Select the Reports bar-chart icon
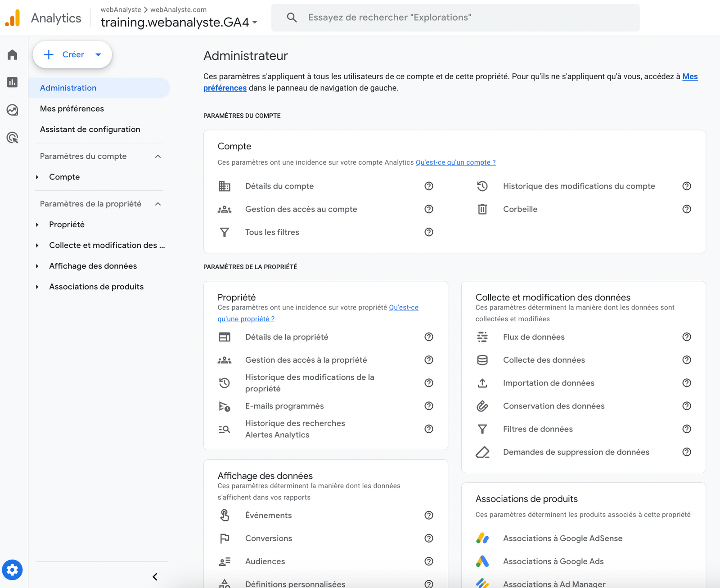Image resolution: width=720 pixels, height=588 pixels. click(12, 82)
